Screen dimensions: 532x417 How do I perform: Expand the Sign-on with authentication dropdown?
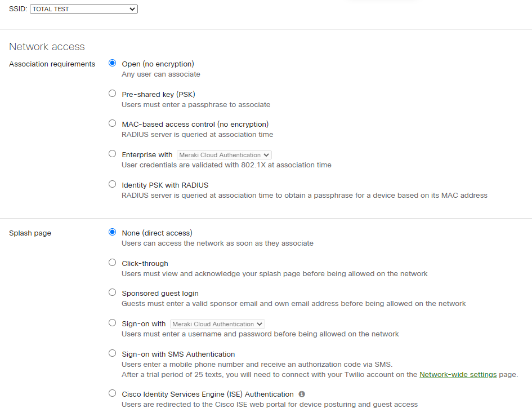[217, 323]
